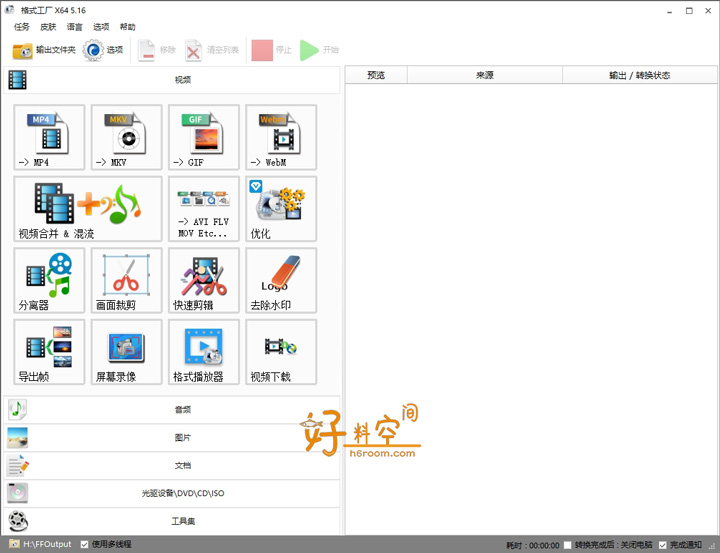Image resolution: width=720 pixels, height=553 pixels.
Task: Open the 导出帧 export frames tool
Action: point(49,352)
